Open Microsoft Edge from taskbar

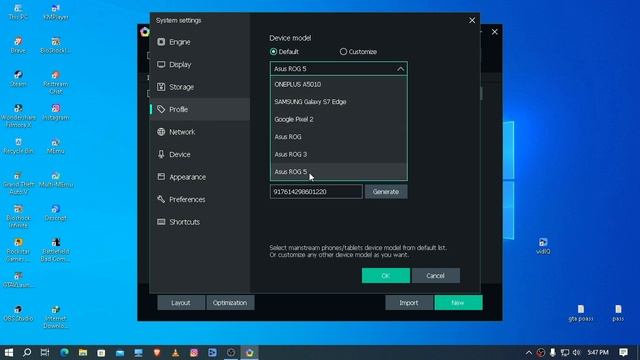pyautogui.click(x=64, y=352)
